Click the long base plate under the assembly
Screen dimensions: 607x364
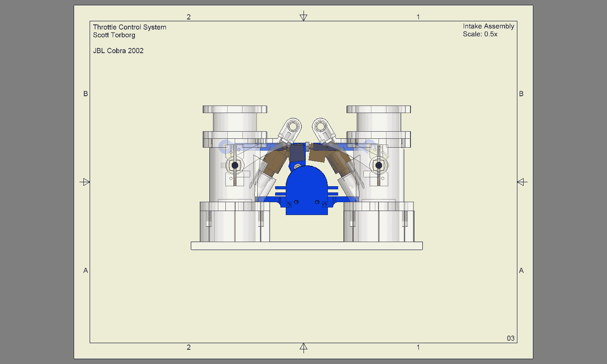coord(307,246)
